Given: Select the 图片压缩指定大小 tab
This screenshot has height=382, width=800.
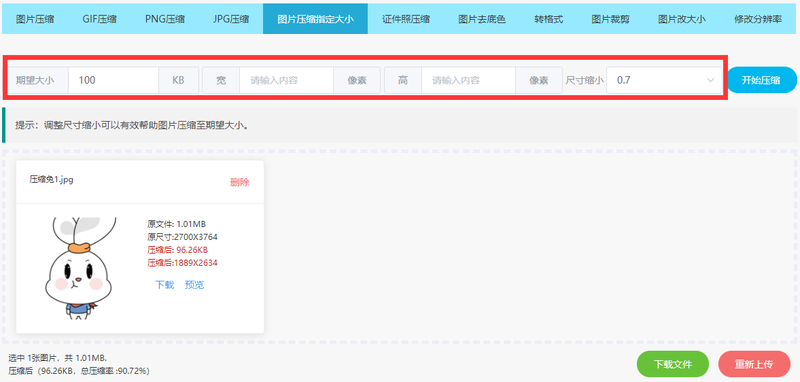Looking at the screenshot, I should click(x=315, y=19).
